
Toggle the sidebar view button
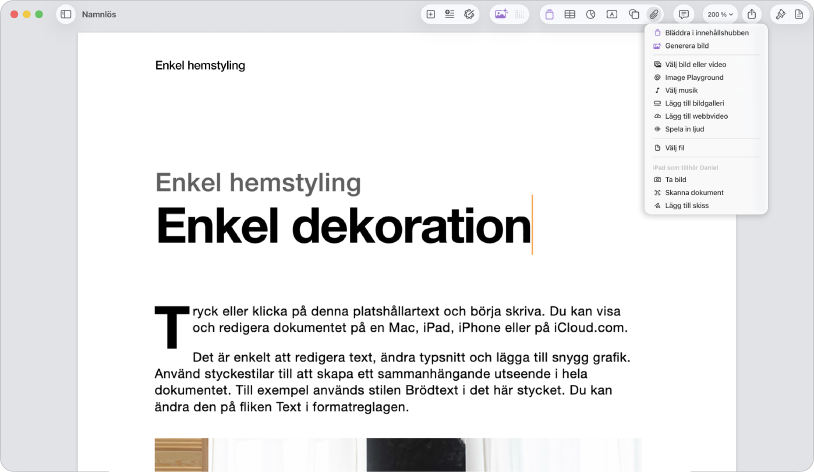(x=66, y=15)
